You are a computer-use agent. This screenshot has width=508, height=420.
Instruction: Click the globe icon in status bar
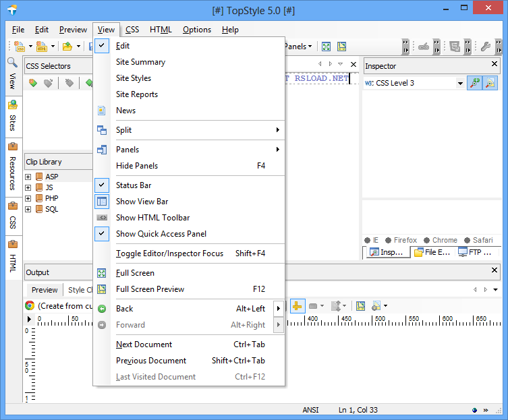(475, 410)
